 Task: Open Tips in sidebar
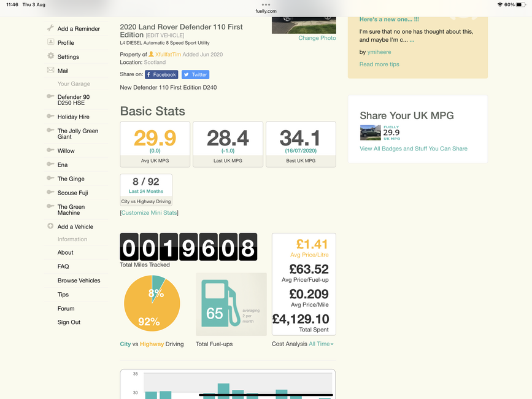pos(63,295)
